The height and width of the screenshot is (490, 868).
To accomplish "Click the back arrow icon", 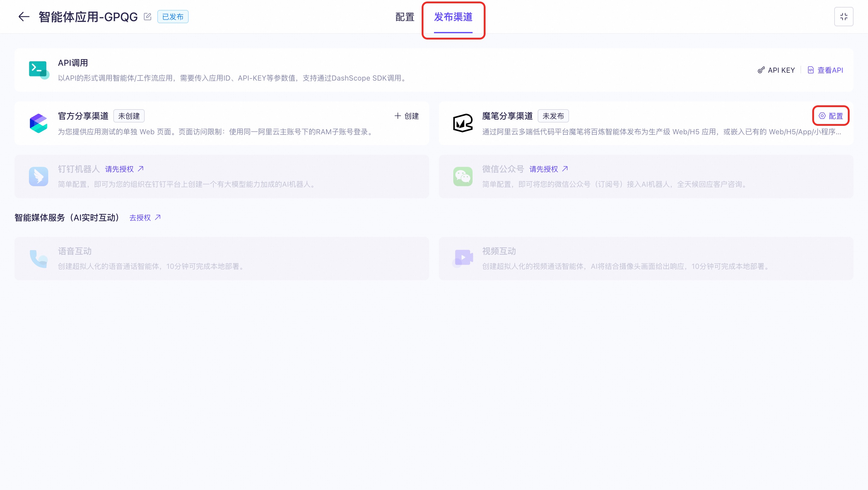I will [x=24, y=17].
